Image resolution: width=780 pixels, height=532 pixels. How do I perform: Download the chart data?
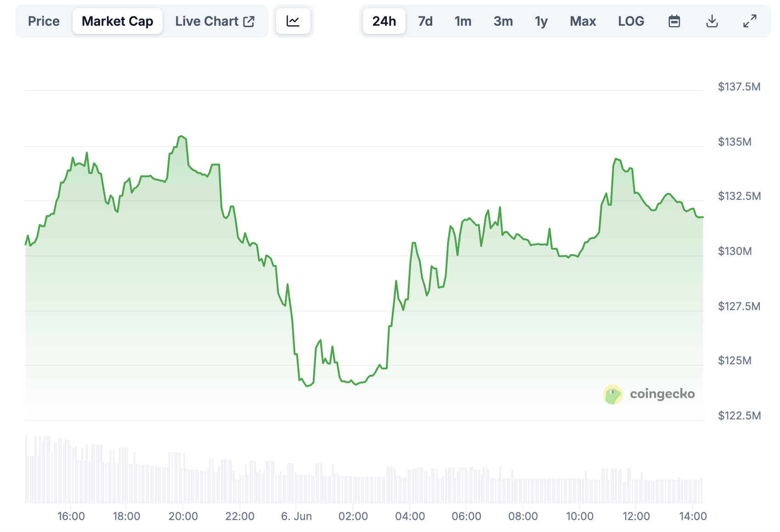712,21
